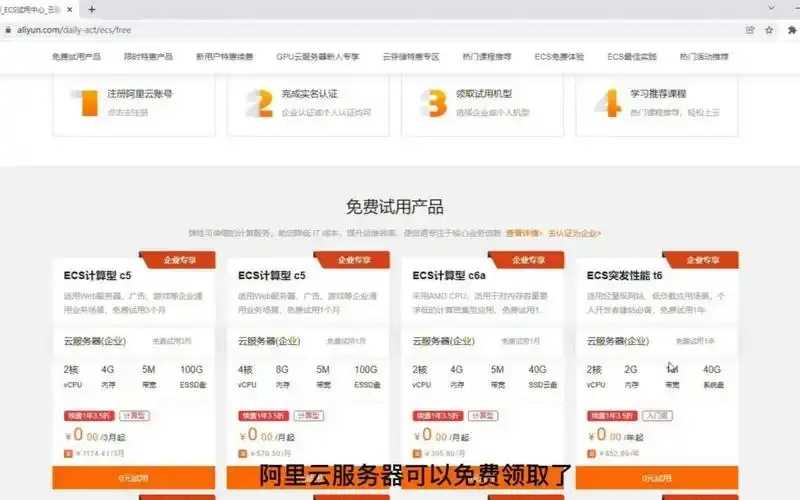Click the share page icon in address bar
The width and height of the screenshot is (800, 500).
click(750, 30)
